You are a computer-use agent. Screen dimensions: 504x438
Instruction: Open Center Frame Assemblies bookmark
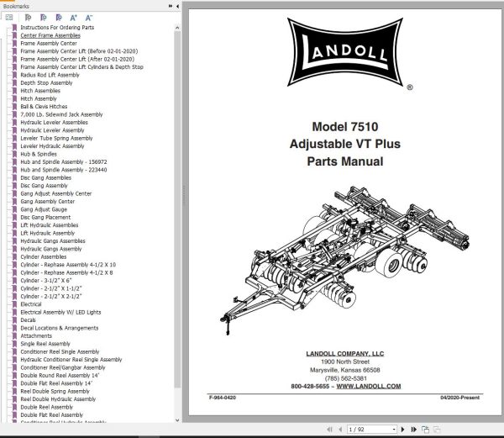(50, 35)
